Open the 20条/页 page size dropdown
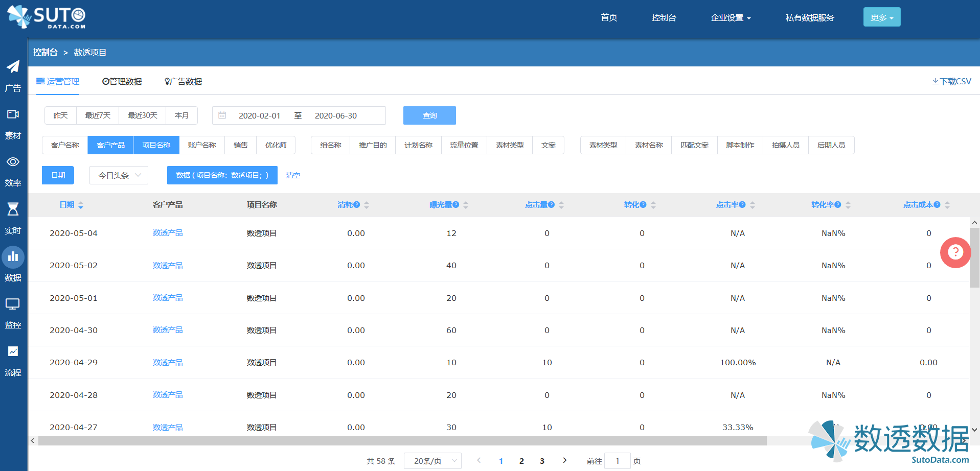 tap(432, 461)
